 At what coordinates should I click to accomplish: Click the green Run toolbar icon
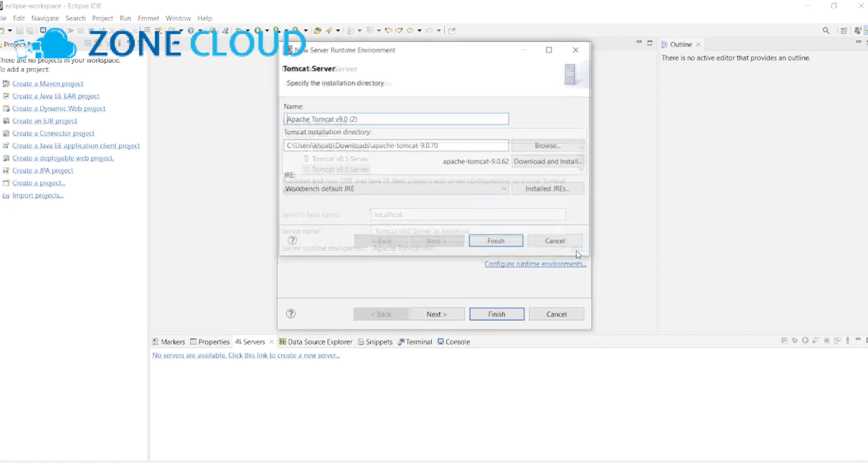pyautogui.click(x=258, y=30)
